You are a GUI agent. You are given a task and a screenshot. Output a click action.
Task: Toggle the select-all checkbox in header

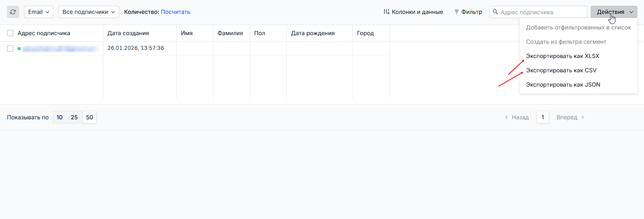[x=10, y=33]
